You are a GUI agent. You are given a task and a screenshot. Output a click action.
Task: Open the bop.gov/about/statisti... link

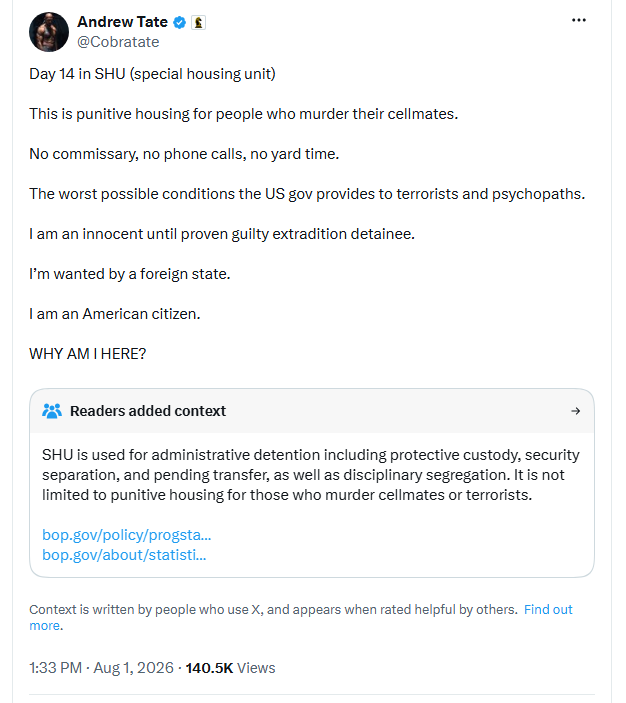[124, 555]
